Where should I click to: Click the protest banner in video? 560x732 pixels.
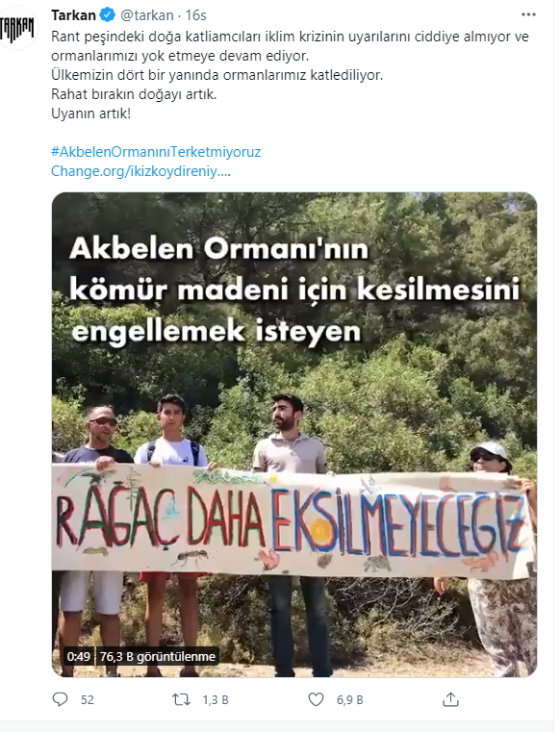click(x=293, y=522)
